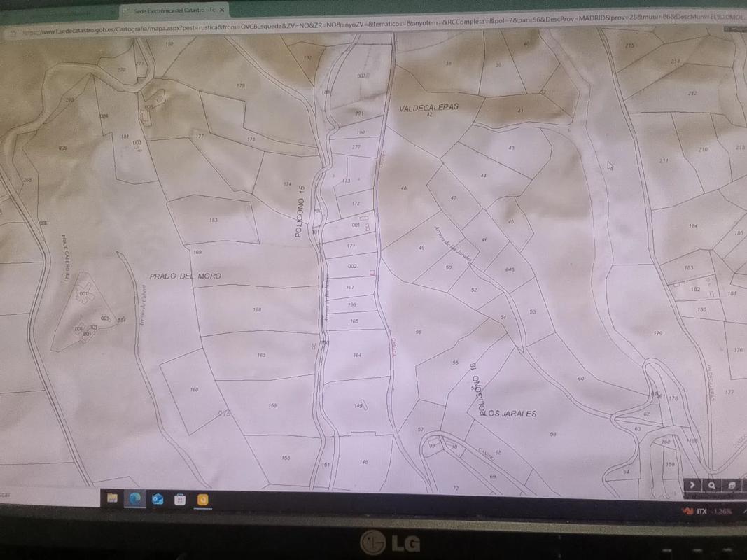This screenshot has height=560, width=747.
Task: Select parcel 168 in Prado del Moro
Action: pos(257,309)
